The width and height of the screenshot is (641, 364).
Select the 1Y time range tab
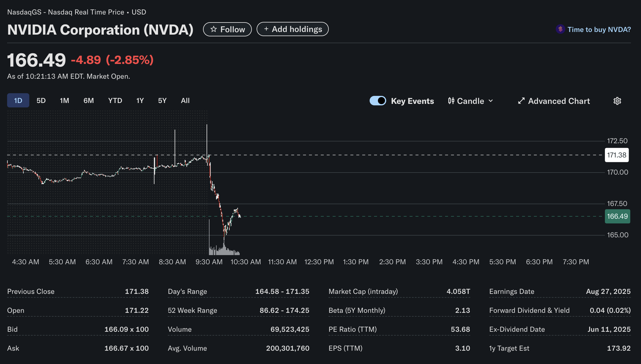click(x=140, y=101)
